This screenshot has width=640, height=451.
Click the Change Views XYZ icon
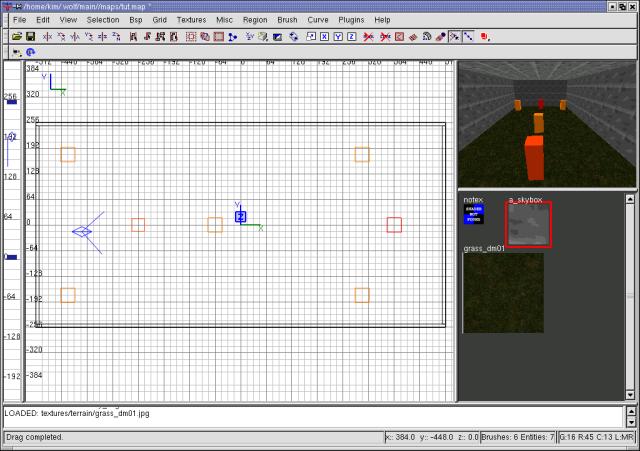point(249,37)
